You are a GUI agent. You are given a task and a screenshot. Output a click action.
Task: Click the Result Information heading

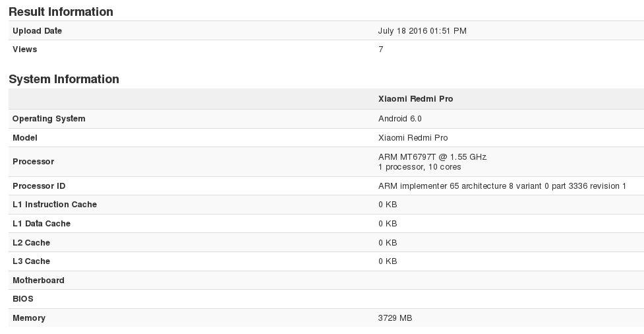tap(61, 11)
